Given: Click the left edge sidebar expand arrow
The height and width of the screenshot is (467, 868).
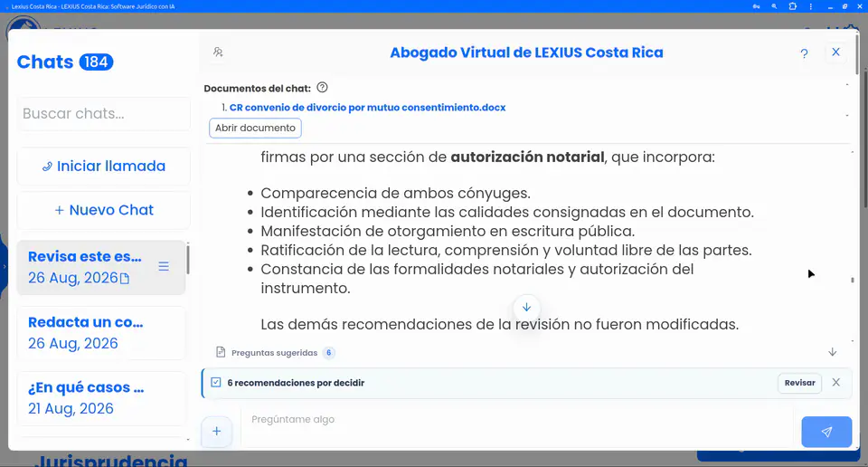Looking at the screenshot, I should 5,266.
